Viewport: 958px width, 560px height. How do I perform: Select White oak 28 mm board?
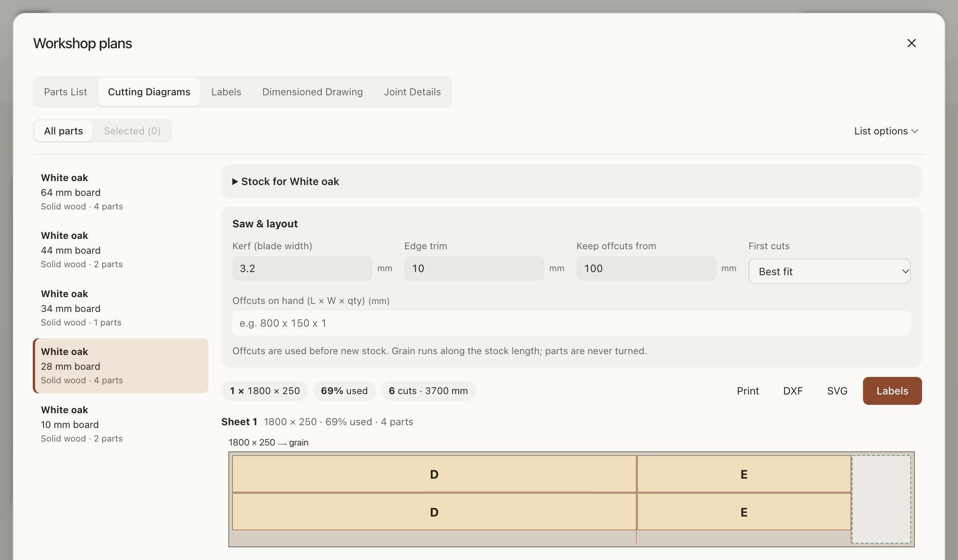tap(121, 366)
